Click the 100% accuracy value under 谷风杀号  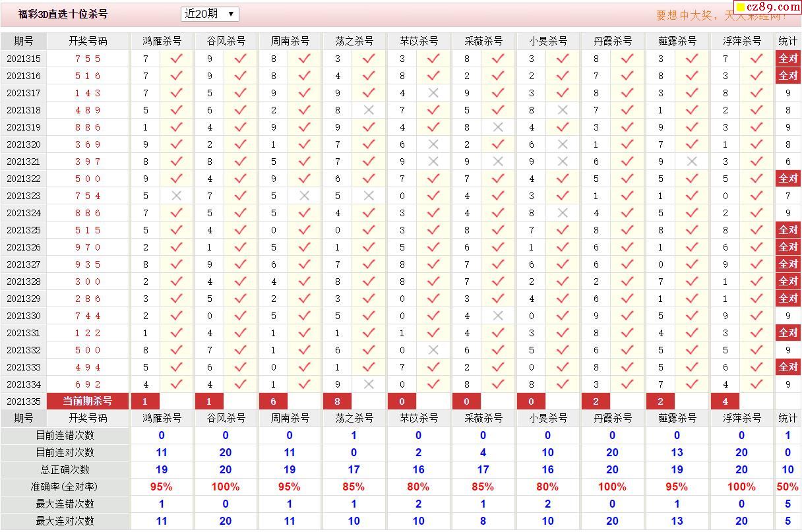click(226, 487)
